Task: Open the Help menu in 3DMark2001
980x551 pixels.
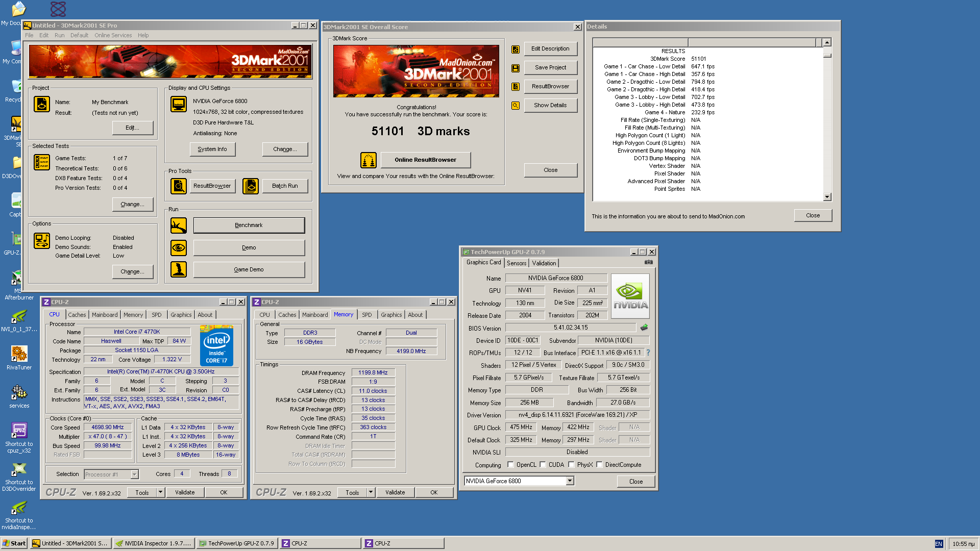Action: (x=143, y=35)
